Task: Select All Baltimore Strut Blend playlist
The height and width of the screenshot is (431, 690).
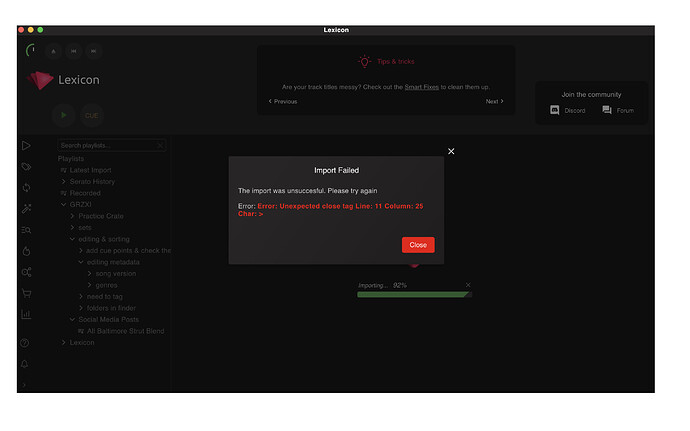Action: (x=125, y=331)
